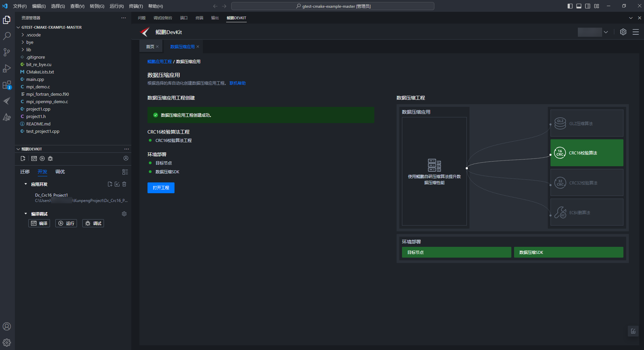This screenshot has width=644, height=350.
Task: Select the EC纠删算法 card
Action: (587, 212)
